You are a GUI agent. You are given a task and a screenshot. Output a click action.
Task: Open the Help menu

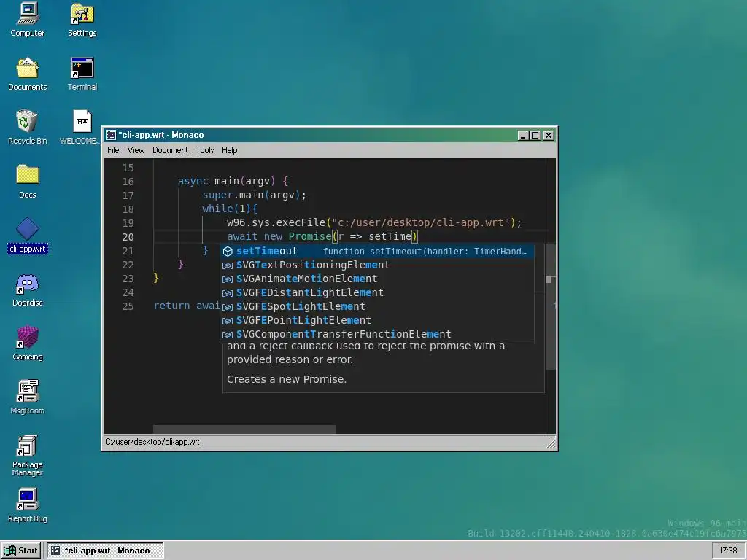[x=229, y=150]
